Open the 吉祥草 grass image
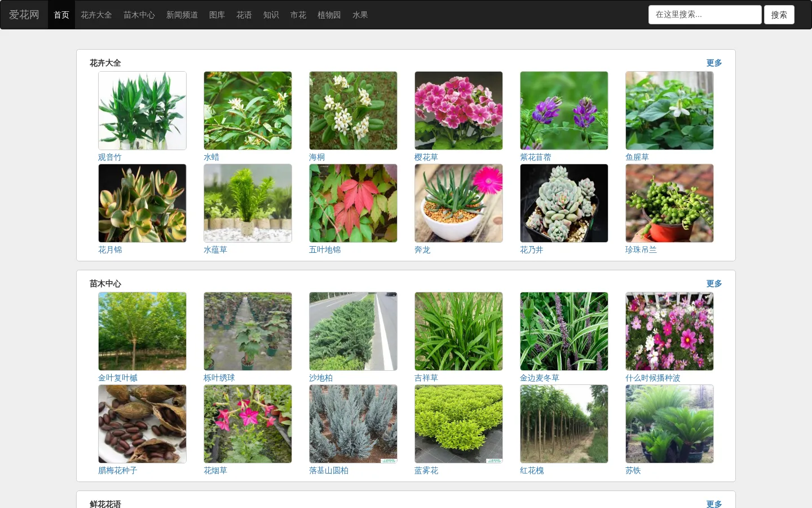The image size is (812, 508). click(x=458, y=331)
